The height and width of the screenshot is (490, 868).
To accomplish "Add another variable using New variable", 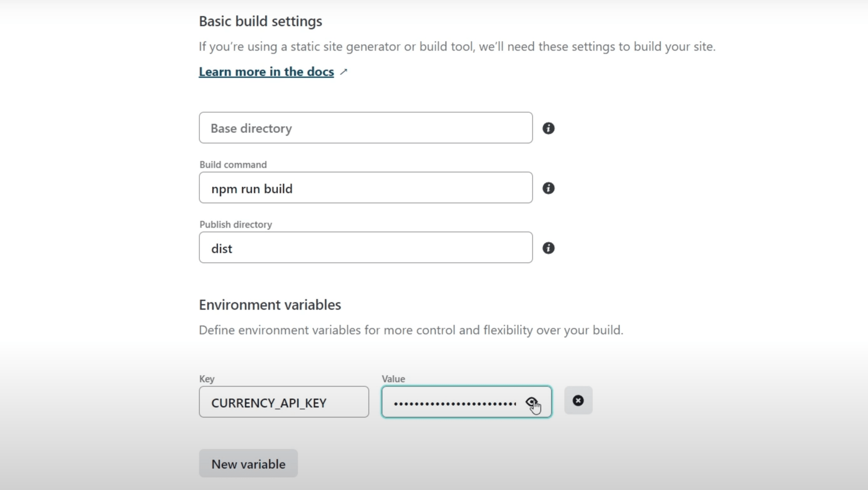I will (248, 464).
